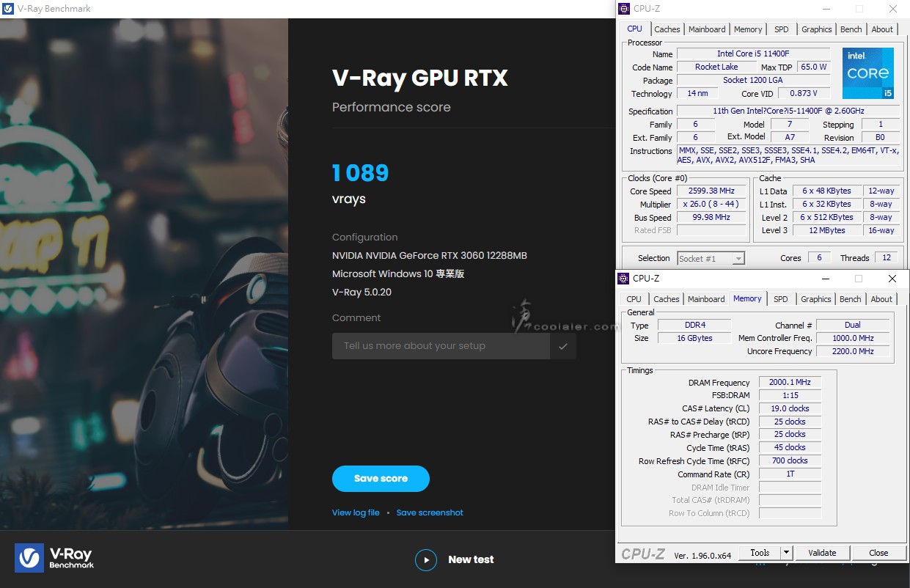
Task: Click the CPU-Z icon in the memory window title bar
Action: click(623, 279)
